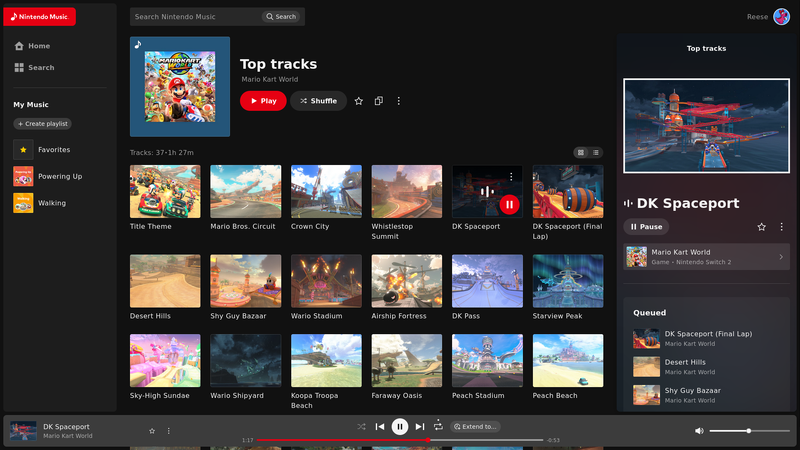800x450 pixels.
Task: Open more options in now-playing panel
Action: [781, 227]
